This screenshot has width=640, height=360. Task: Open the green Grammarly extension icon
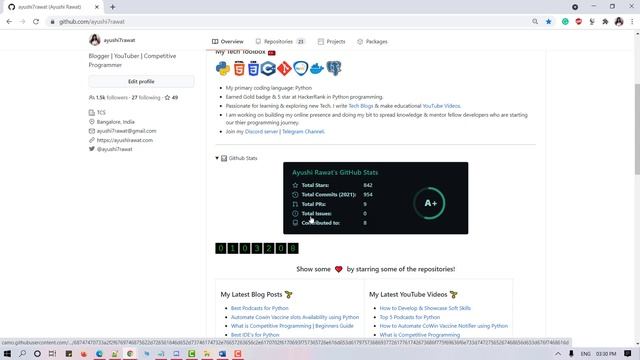pos(565,22)
